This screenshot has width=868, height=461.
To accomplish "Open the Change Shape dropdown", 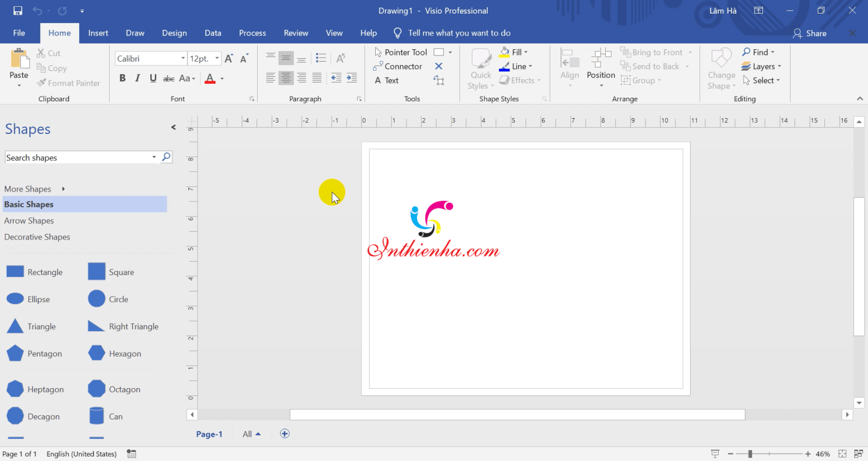I will pos(721,68).
